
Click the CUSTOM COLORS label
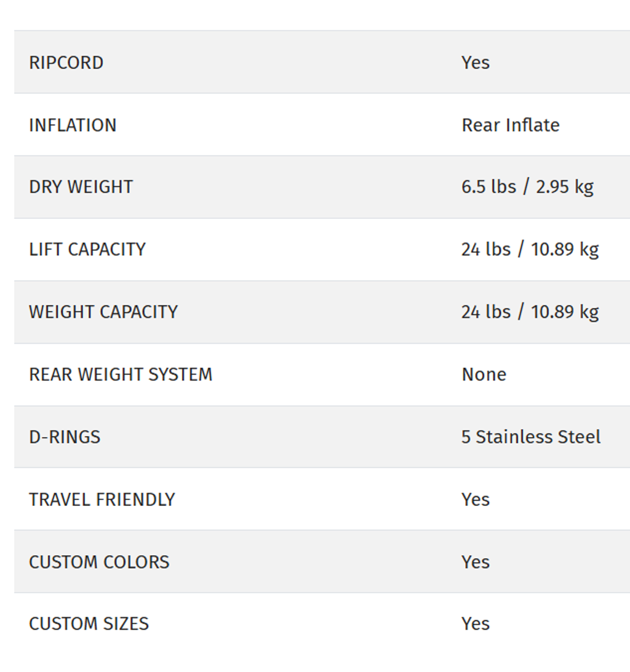[99, 562]
